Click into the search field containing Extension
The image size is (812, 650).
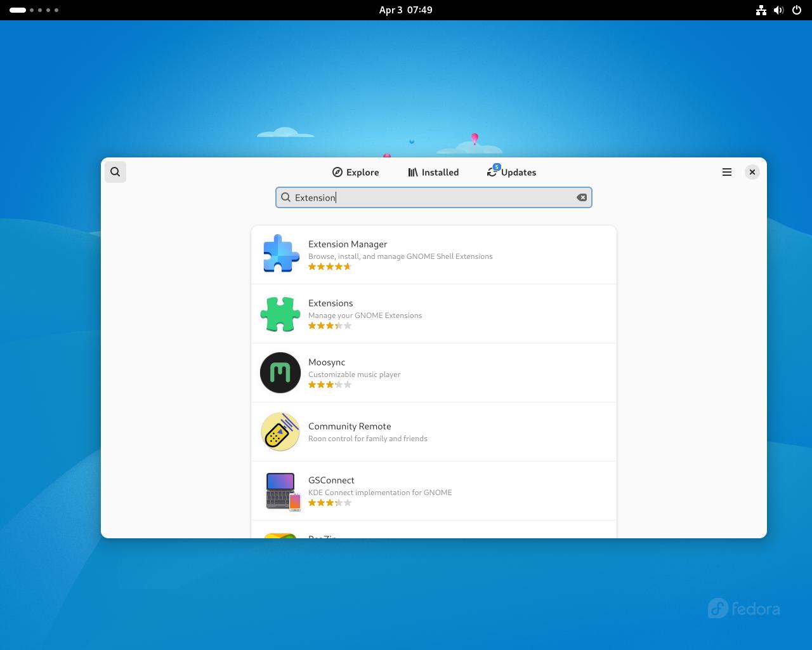[x=434, y=197]
